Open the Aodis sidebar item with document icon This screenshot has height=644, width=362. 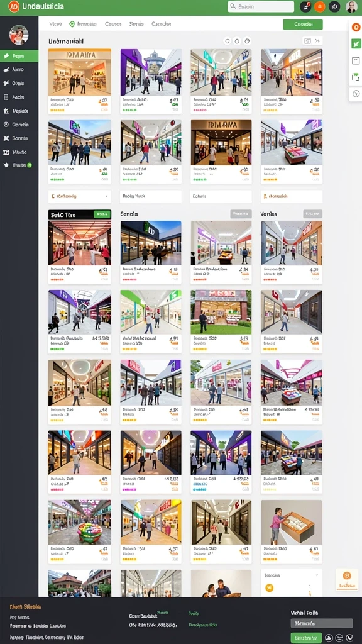pyautogui.click(x=19, y=97)
